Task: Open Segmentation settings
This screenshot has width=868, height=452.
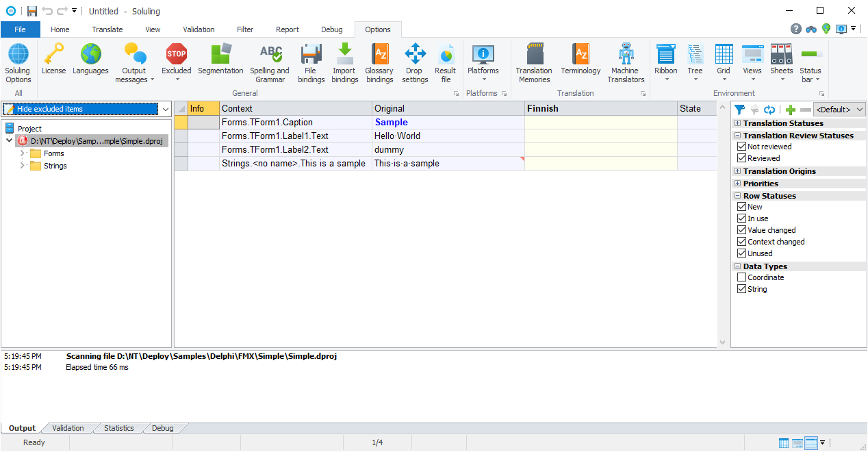Action: [220, 60]
